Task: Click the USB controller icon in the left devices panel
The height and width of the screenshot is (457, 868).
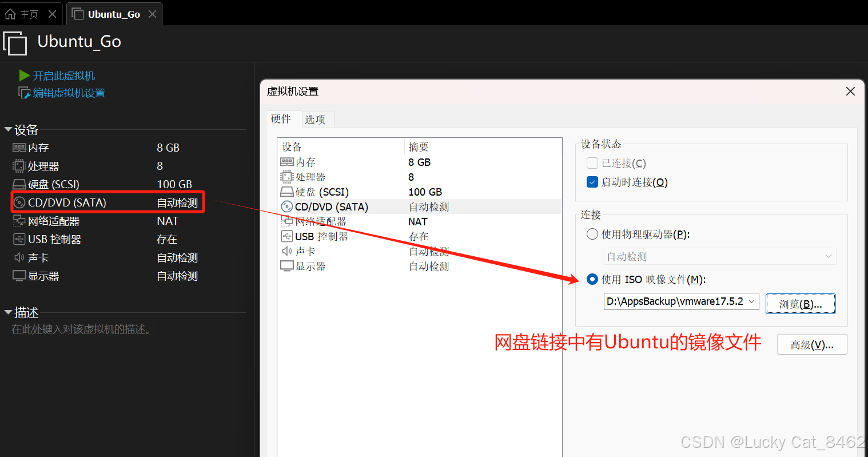Action: (19, 239)
